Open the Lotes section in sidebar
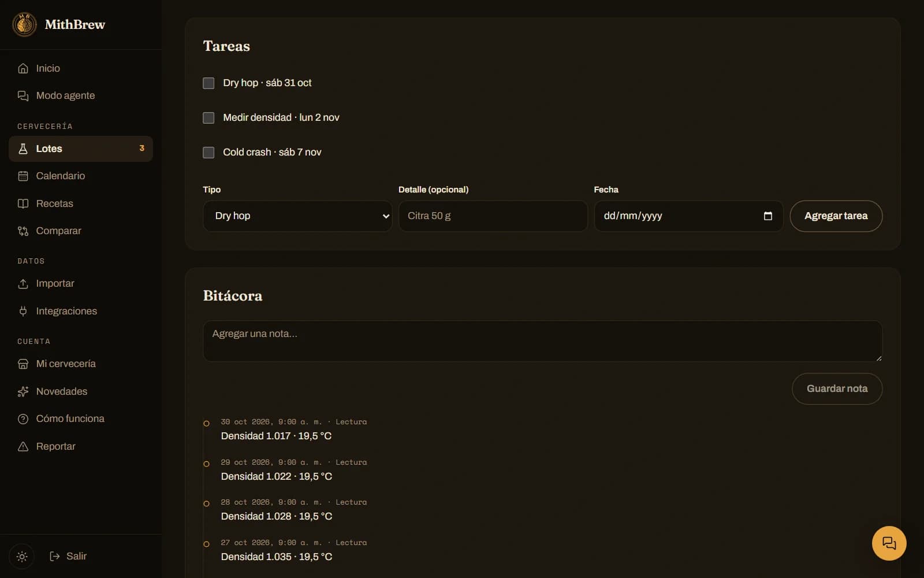 [81, 149]
